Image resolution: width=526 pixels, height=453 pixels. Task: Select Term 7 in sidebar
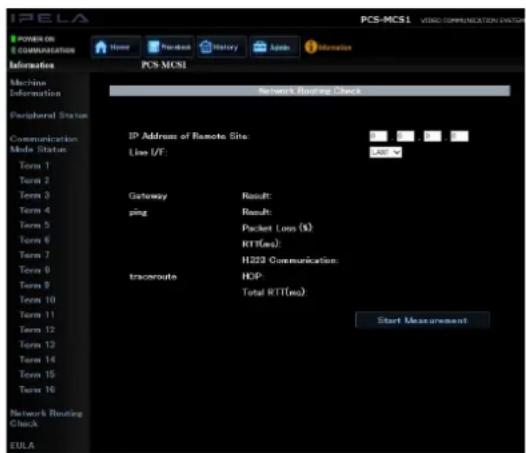(34, 255)
